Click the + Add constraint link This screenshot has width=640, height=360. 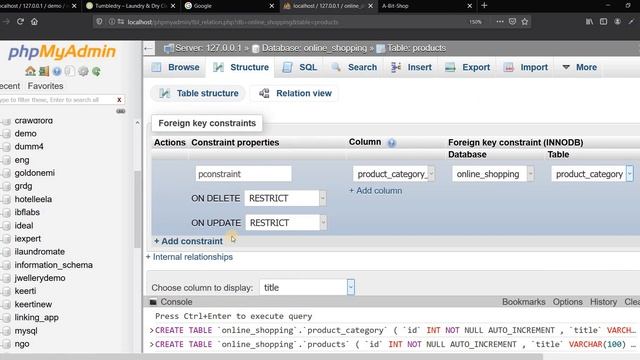tap(188, 241)
